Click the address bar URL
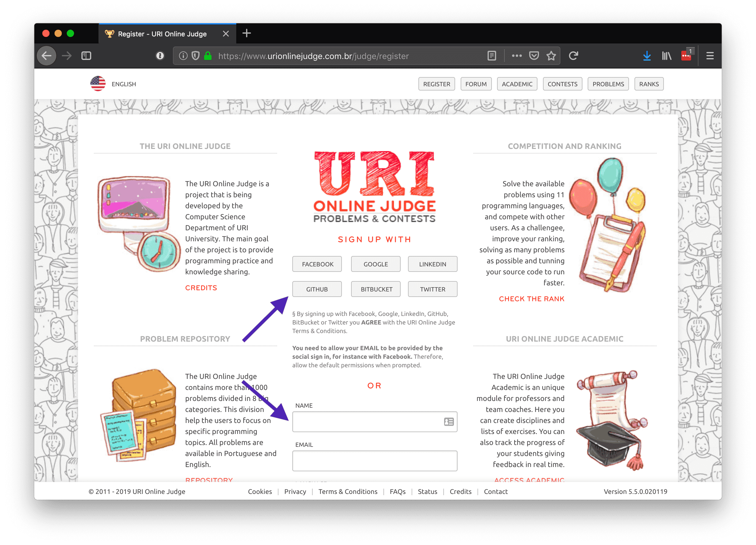 [x=313, y=56]
